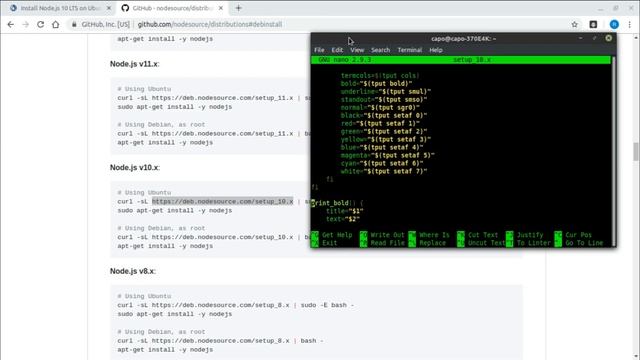Click nano Go To Line shortcut
Image resolution: width=640 pixels, height=360 pixels.
point(579,243)
